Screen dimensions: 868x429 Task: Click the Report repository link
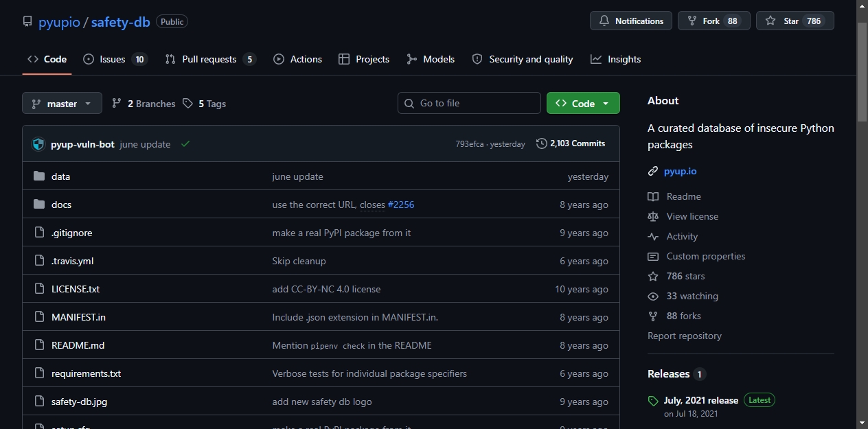tap(685, 336)
